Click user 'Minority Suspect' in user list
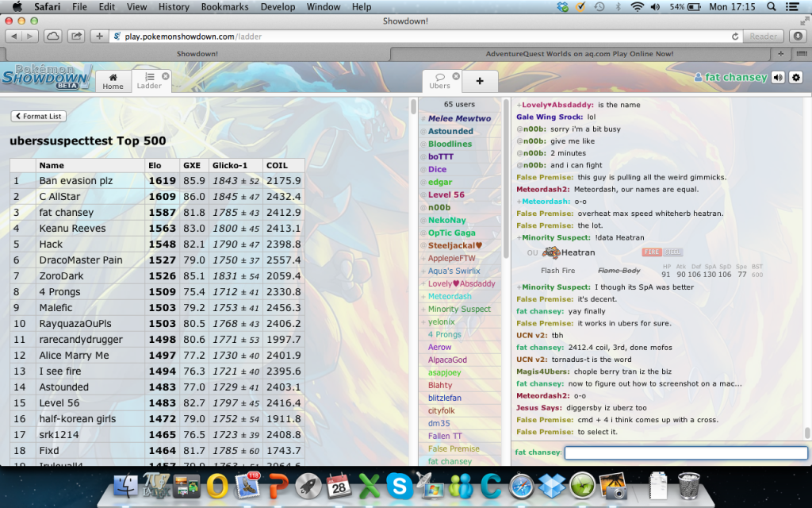 tap(459, 309)
